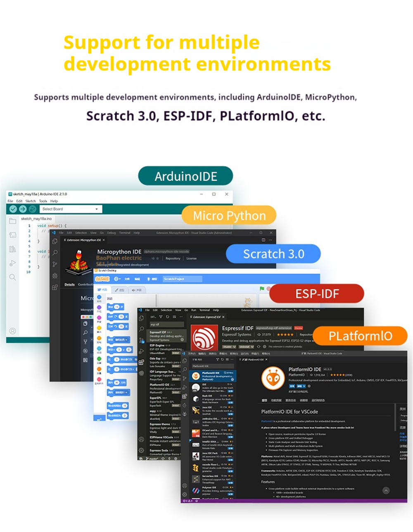Open Explorer icon in the Espressif IDF window
Viewport: 413px width, 532px height.
tap(141, 318)
